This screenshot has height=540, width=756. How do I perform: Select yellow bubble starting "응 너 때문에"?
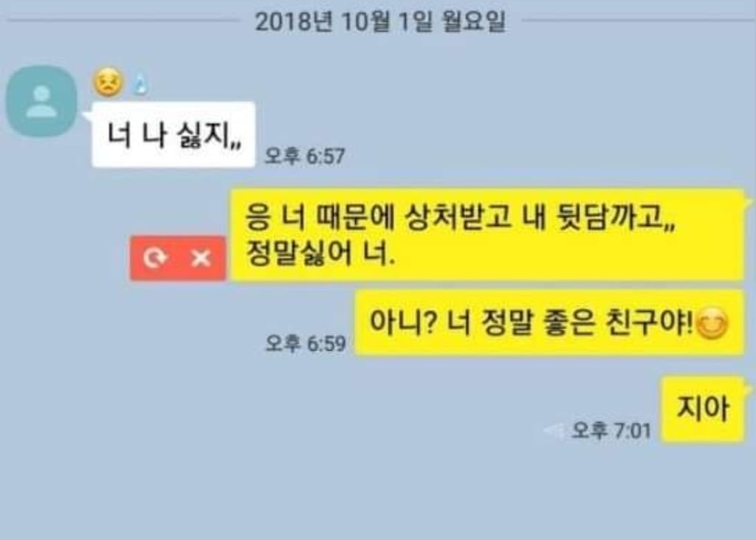point(487,235)
